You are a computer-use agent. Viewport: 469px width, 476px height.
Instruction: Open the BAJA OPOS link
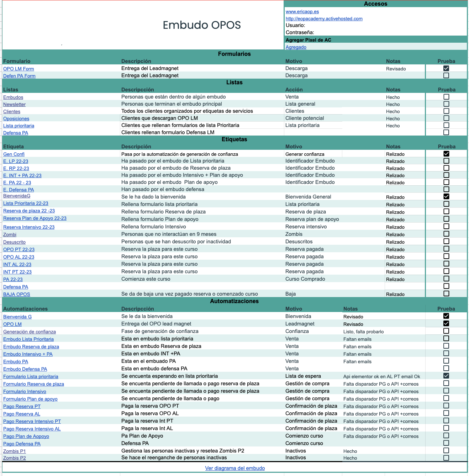[x=17, y=294]
